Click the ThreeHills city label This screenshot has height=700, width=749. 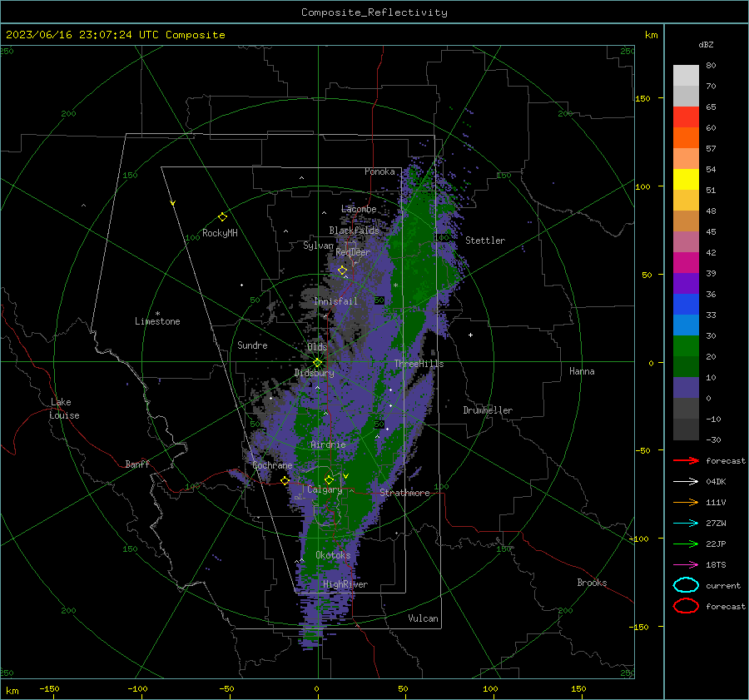pyautogui.click(x=419, y=364)
